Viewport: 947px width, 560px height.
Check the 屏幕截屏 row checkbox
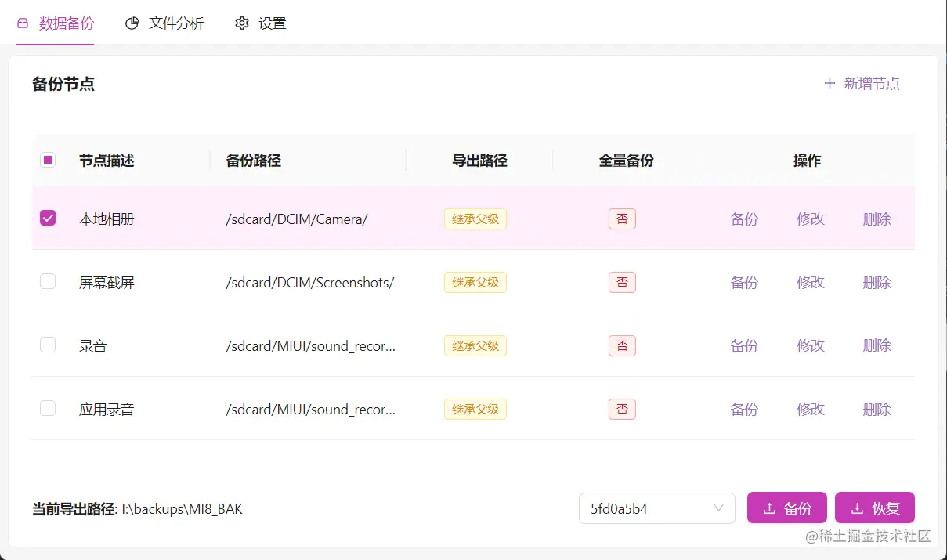48,281
